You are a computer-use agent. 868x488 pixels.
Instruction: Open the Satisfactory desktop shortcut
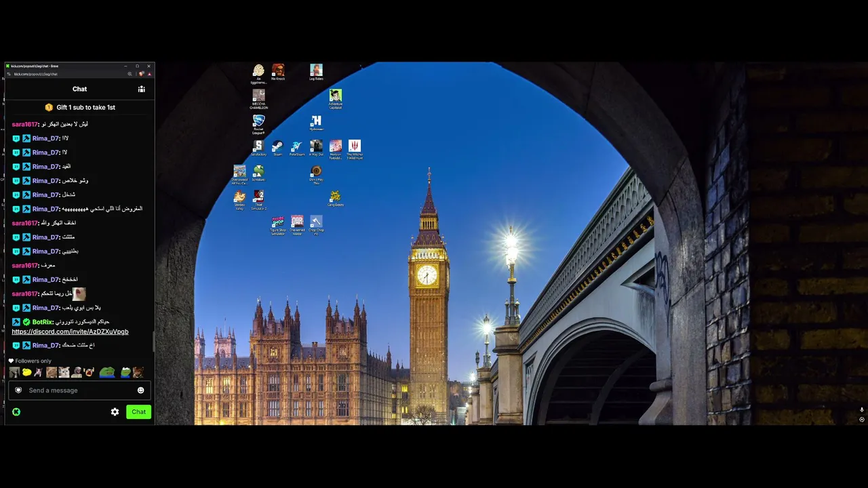tap(258, 148)
